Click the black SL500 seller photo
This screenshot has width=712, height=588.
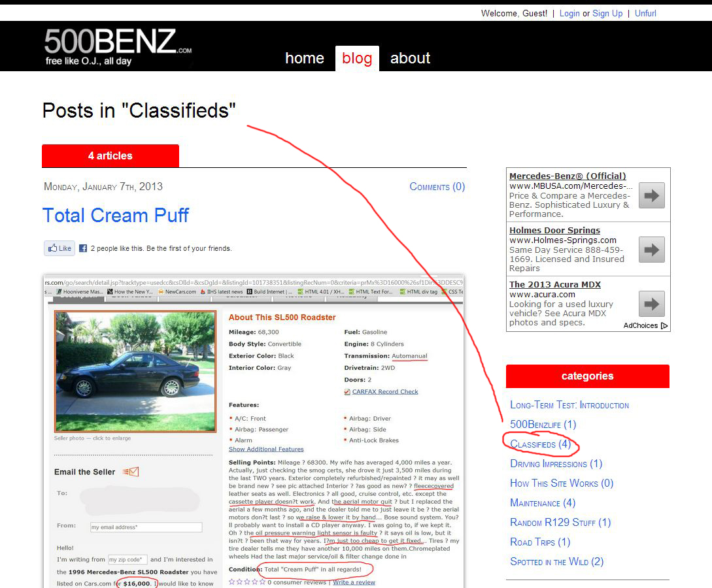click(x=135, y=371)
